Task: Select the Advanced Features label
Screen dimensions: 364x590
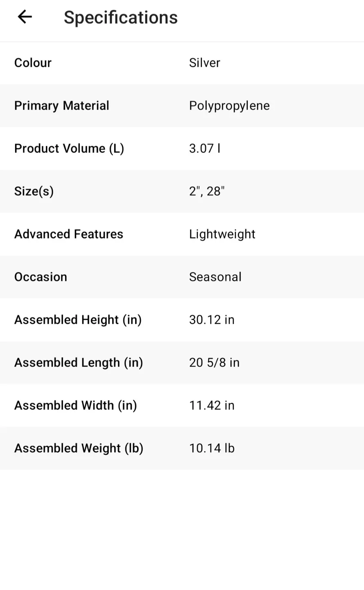Action: tap(69, 234)
